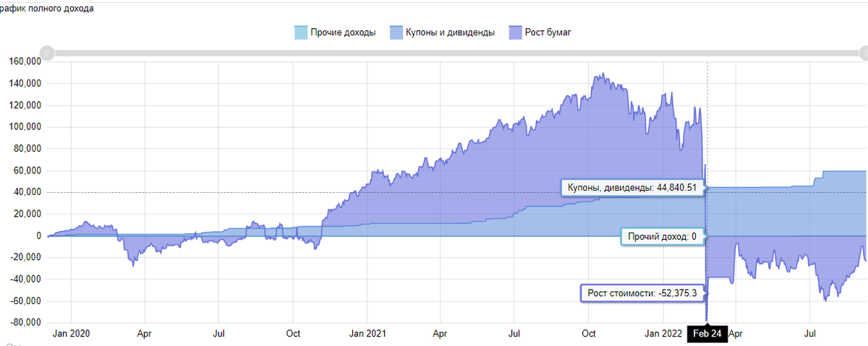Screen dimensions: 868x346
Task: Click the Купоны, дивиденды: 44,840.51 tooltip
Action: click(x=633, y=188)
